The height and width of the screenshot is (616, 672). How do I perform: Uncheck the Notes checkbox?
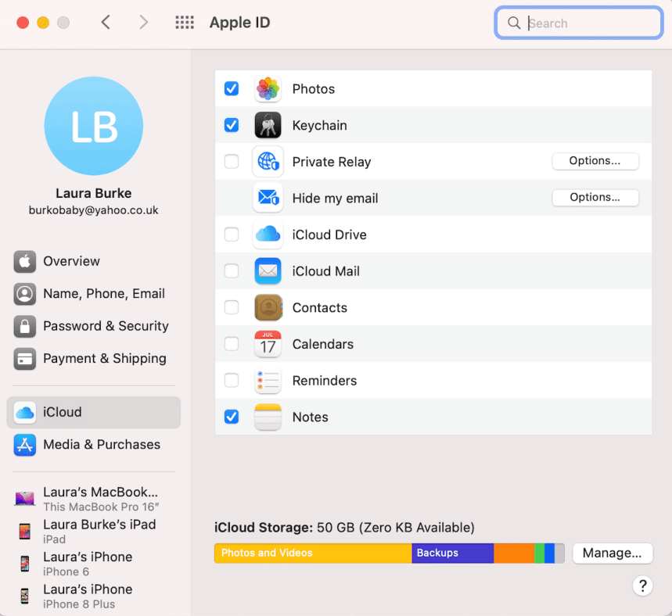pos(232,417)
